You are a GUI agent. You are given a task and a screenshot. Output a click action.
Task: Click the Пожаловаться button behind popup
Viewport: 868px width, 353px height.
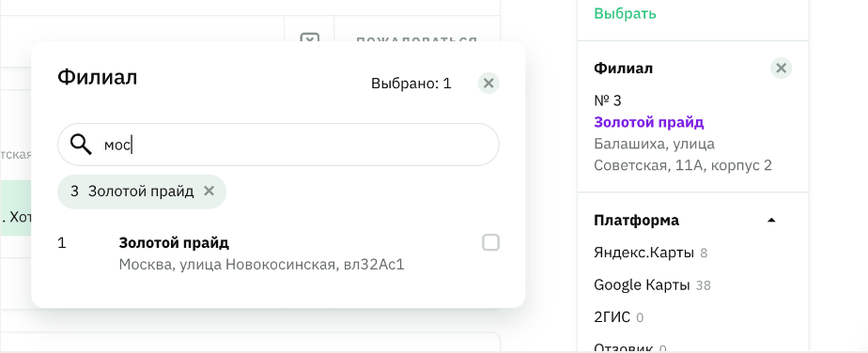416,41
